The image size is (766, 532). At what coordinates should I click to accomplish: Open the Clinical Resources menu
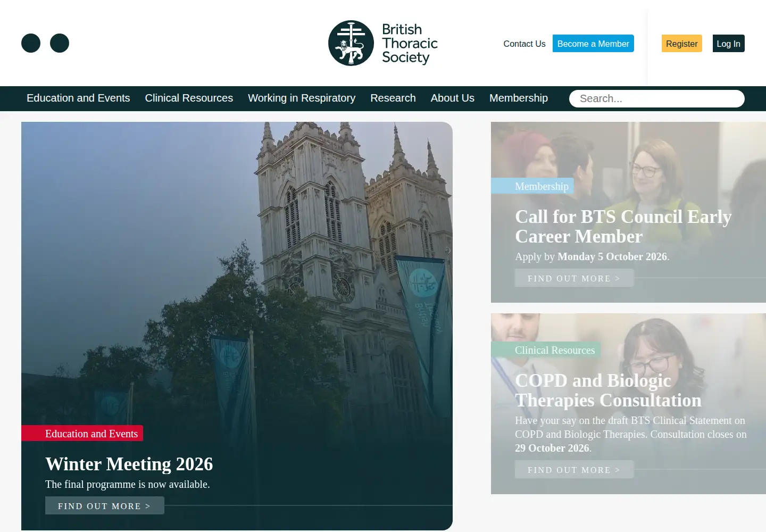[x=189, y=98]
